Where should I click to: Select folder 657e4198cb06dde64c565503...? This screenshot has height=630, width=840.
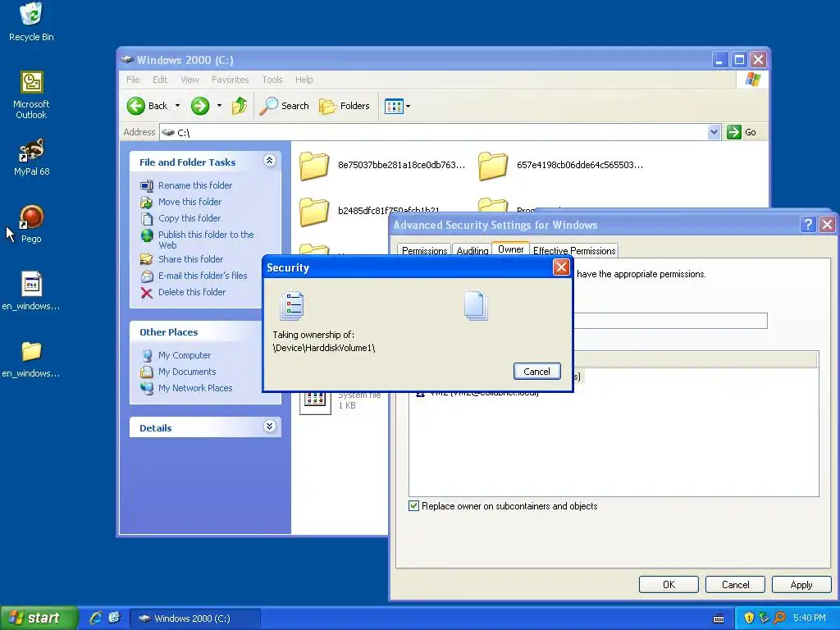pyautogui.click(x=561, y=165)
